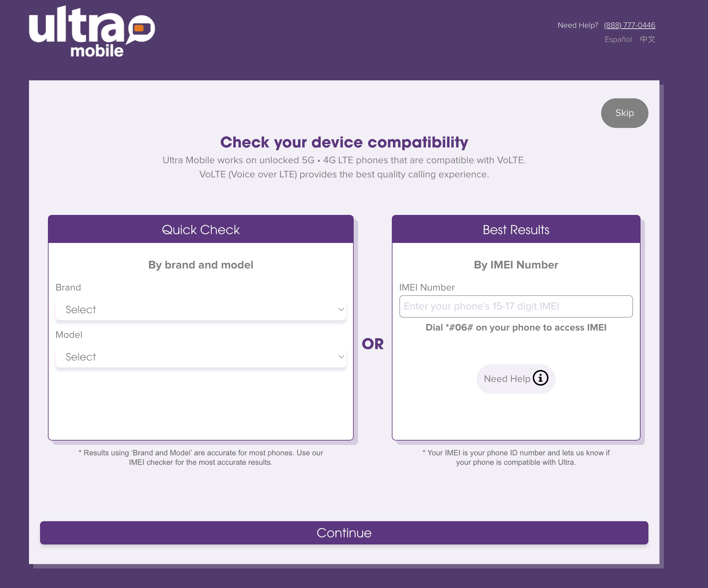
Task: Click the 'Dial *#06# on your phone' hint
Action: [x=516, y=327]
